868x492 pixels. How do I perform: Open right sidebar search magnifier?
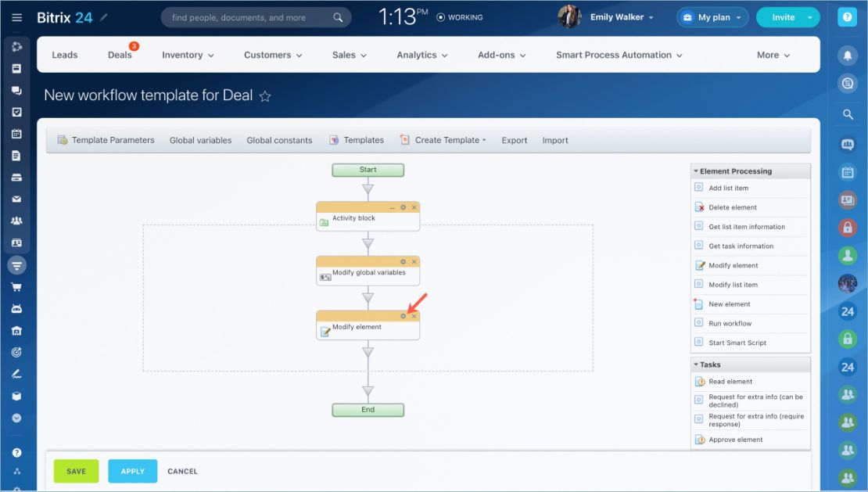847,114
